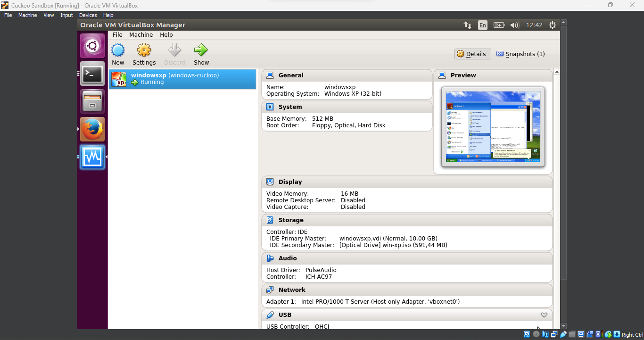Viewport: 644px width, 340px height.
Task: Click the En keyboard layout indicator
Action: click(483, 25)
